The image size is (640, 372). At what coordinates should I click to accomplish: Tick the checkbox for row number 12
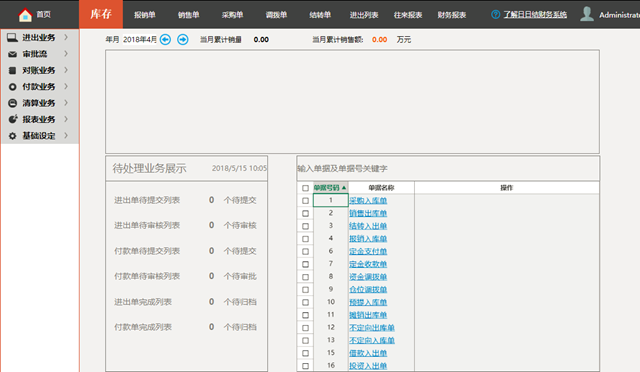pos(305,328)
